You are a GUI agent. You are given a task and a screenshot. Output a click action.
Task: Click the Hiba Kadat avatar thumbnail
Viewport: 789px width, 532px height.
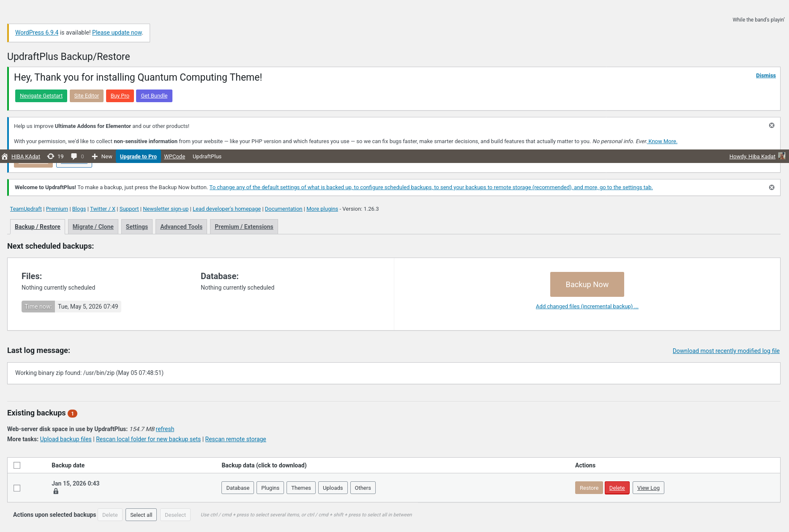point(782,156)
